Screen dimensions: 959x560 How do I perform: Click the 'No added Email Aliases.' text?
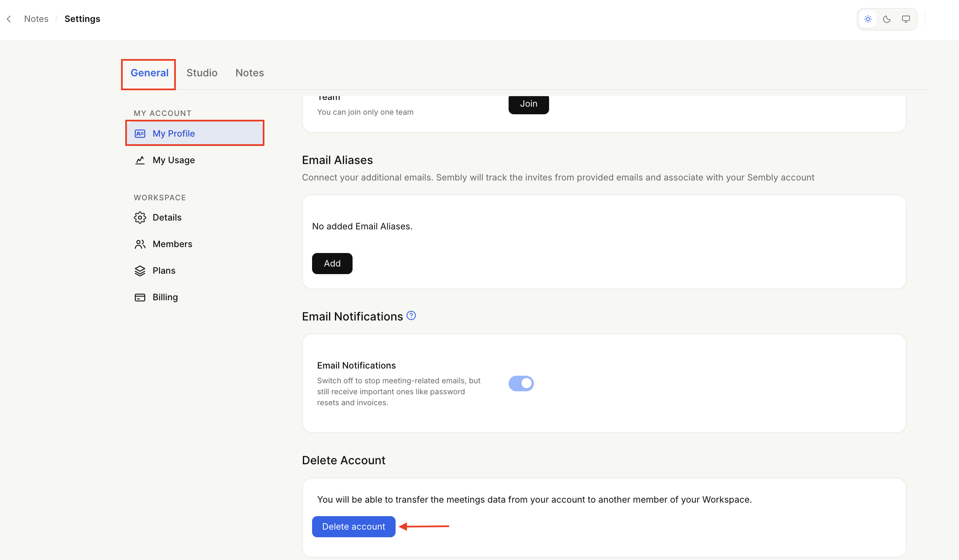(x=362, y=226)
